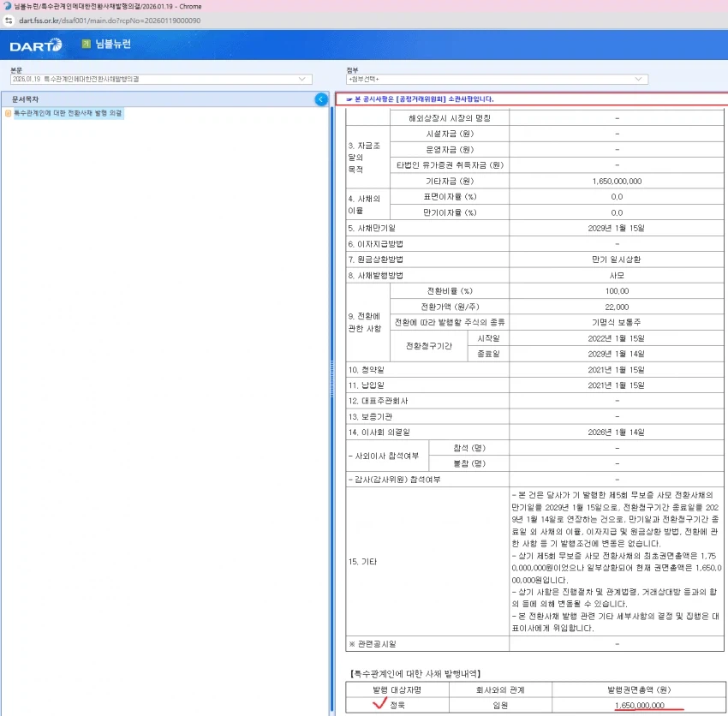Image resolution: width=728 pixels, height=716 pixels.
Task: Open the 본문 document dropdown
Action: (x=161, y=80)
